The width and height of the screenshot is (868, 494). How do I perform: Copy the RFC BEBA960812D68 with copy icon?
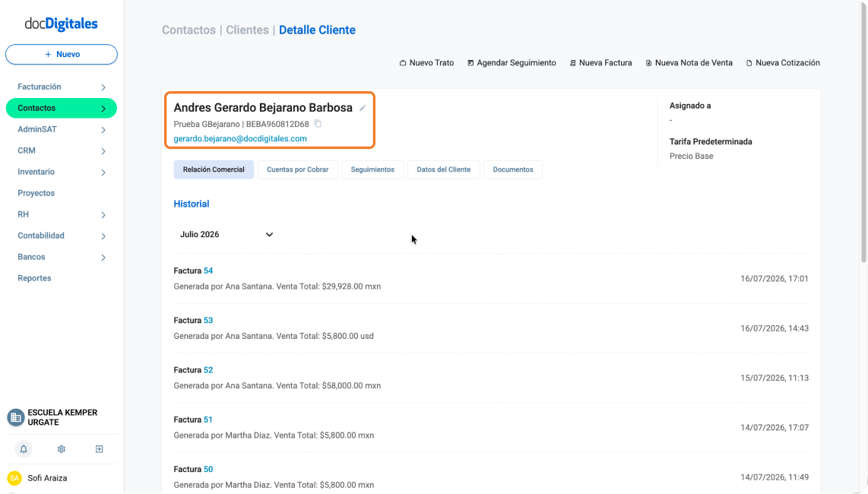(318, 123)
